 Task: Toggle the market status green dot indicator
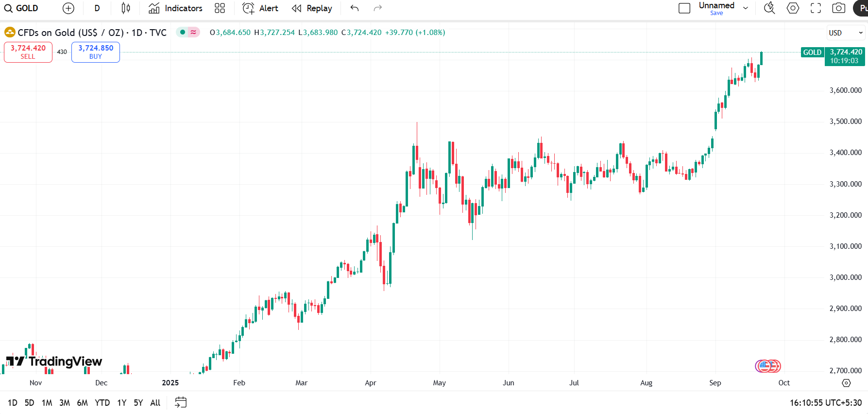tap(183, 33)
